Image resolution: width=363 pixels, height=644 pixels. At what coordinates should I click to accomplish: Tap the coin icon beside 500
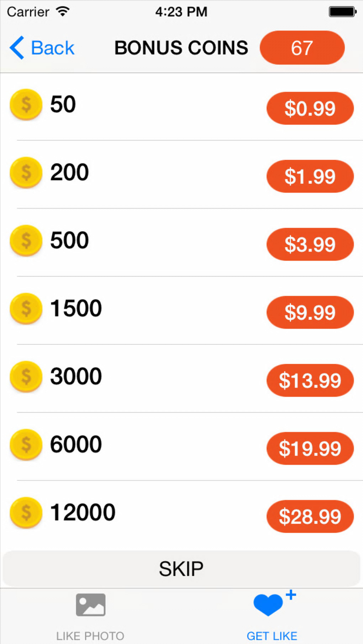pyautogui.click(x=26, y=240)
